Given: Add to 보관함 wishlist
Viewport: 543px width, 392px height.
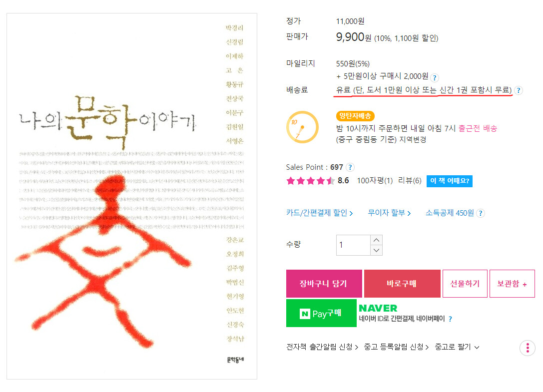Looking at the screenshot, I should pyautogui.click(x=512, y=284).
